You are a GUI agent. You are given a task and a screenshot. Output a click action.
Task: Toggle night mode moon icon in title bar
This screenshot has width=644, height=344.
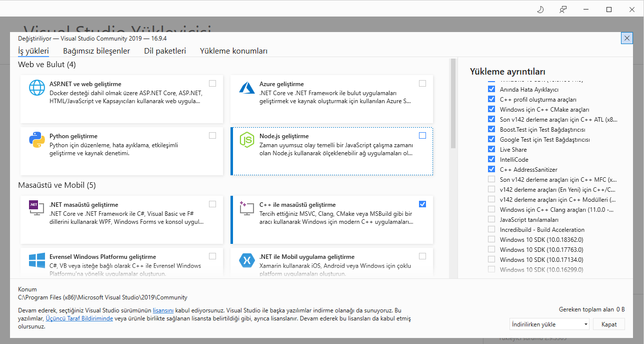540,10
